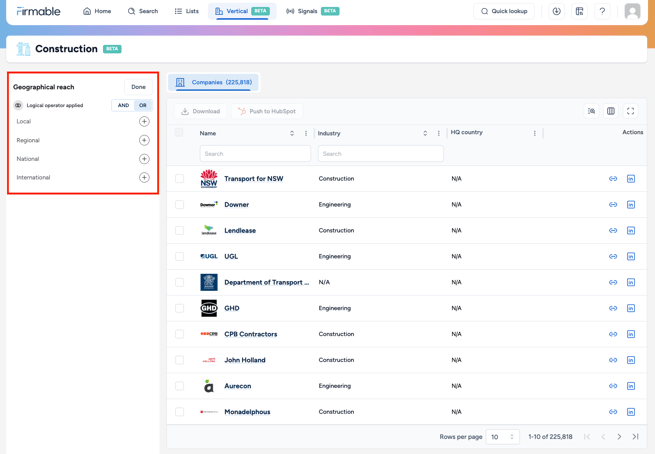The width and height of the screenshot is (655, 454).
Task: Add the Regional geographical reach filter
Action: coord(144,140)
